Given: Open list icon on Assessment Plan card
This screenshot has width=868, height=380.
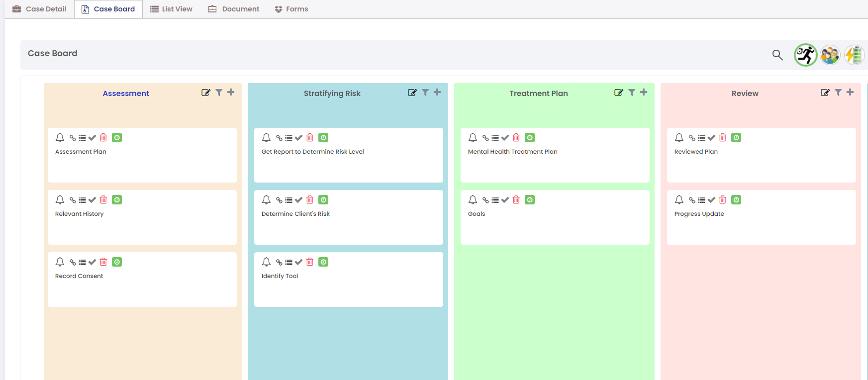Looking at the screenshot, I should 83,138.
